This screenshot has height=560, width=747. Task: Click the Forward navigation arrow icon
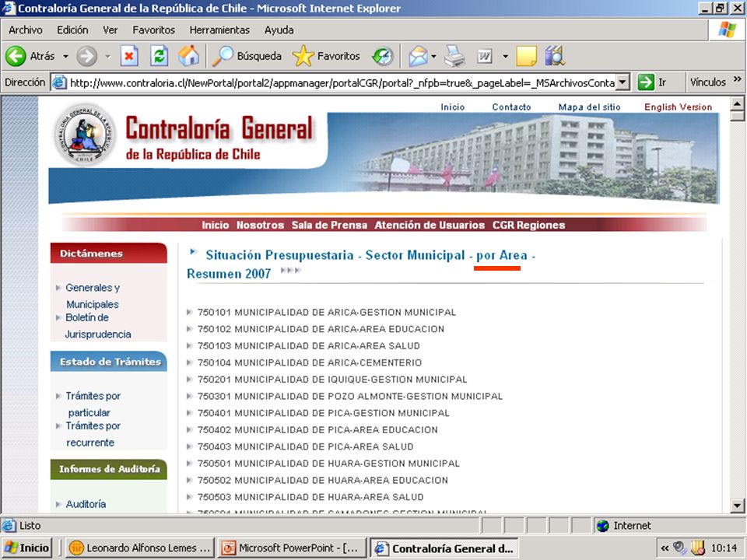coord(86,56)
